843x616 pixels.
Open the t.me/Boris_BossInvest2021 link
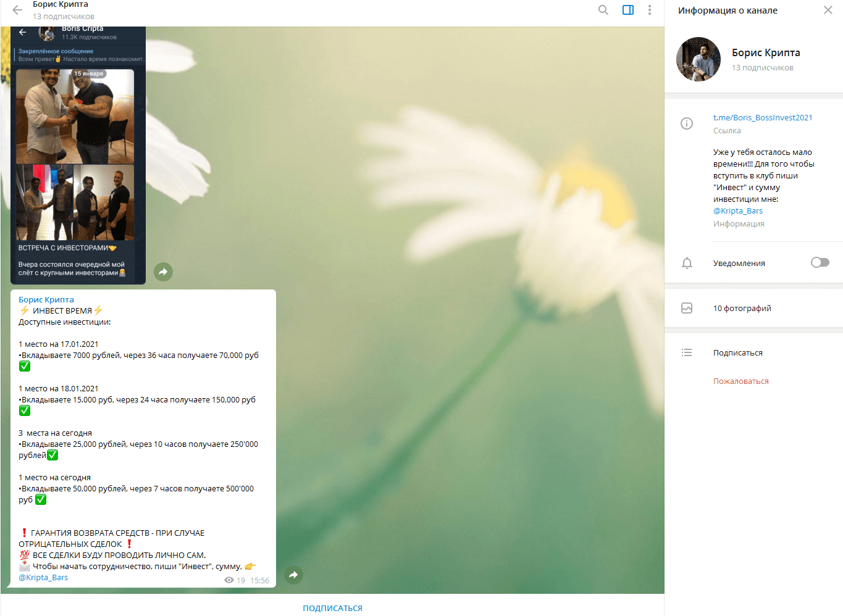pos(762,118)
